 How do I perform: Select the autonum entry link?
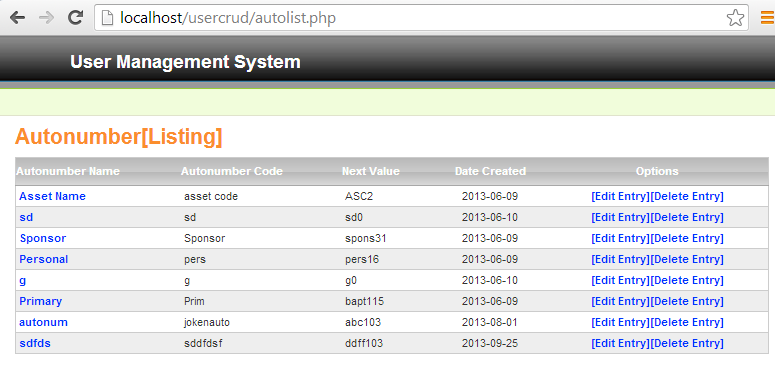[x=43, y=323]
